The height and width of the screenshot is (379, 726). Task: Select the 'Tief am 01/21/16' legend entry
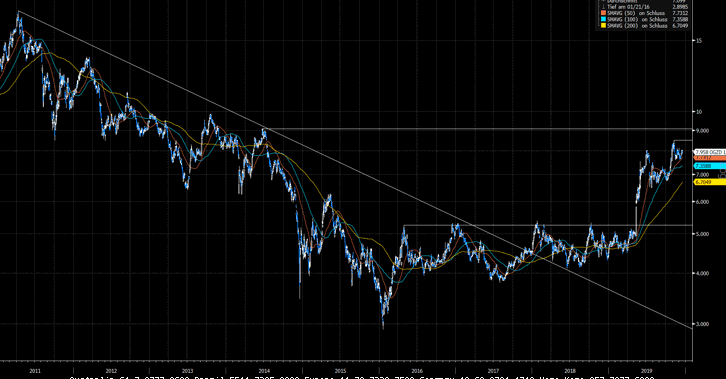[x=628, y=7]
